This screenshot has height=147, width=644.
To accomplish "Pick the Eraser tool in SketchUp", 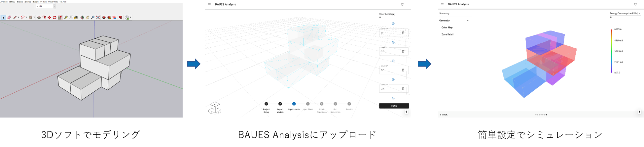I will (9, 18).
